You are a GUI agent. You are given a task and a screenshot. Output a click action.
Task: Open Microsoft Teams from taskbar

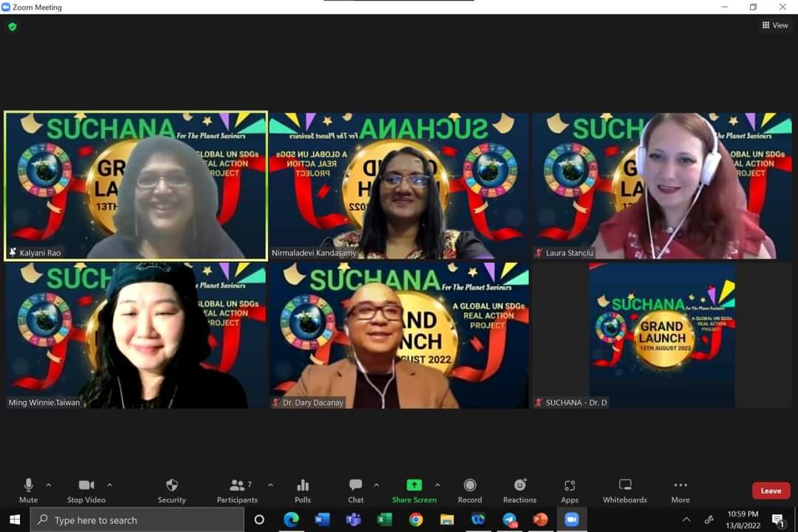tap(352, 519)
